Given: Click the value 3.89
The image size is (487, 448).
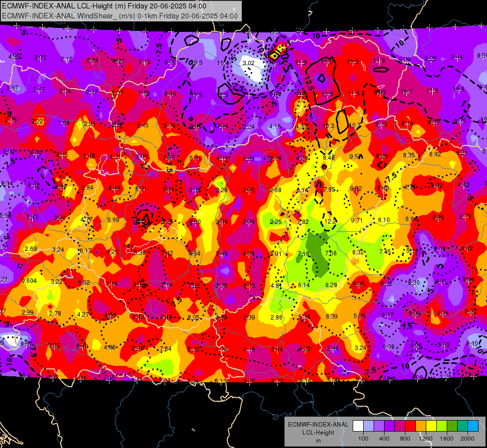Looking at the screenshot, I should tap(438, 218).
